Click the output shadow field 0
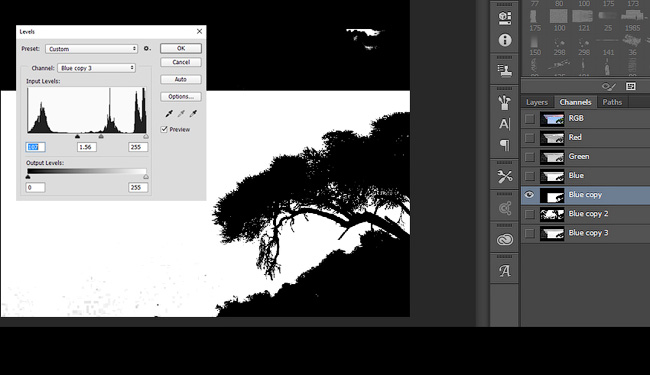The height and width of the screenshot is (375, 650). pyautogui.click(x=35, y=187)
